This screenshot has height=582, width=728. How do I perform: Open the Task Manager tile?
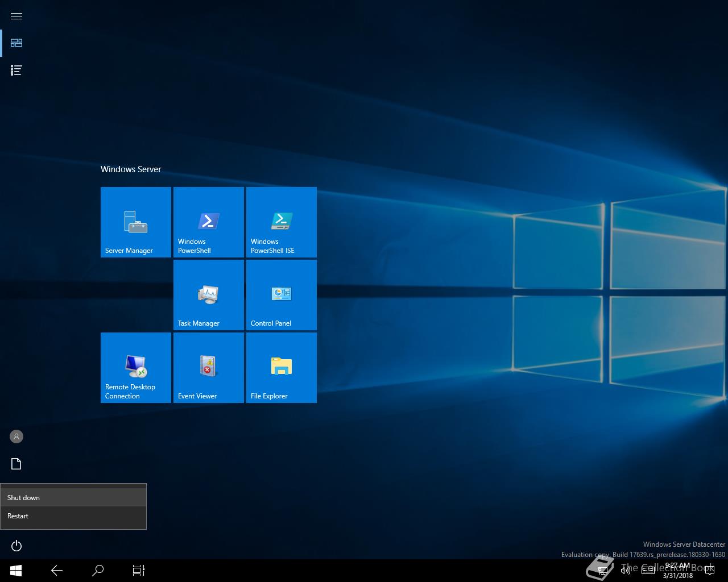[x=209, y=295]
